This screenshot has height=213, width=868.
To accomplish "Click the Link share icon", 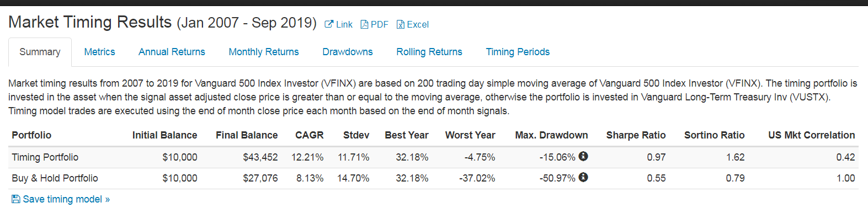I will pos(329,24).
